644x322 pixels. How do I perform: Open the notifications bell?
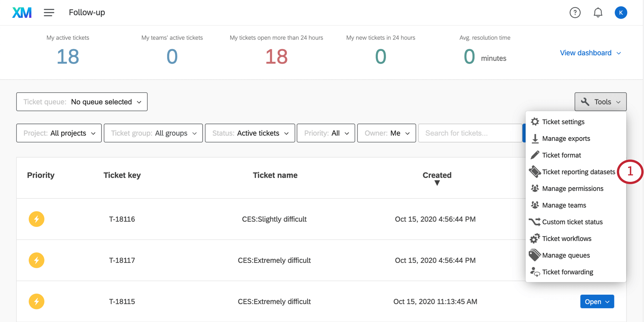tap(598, 13)
